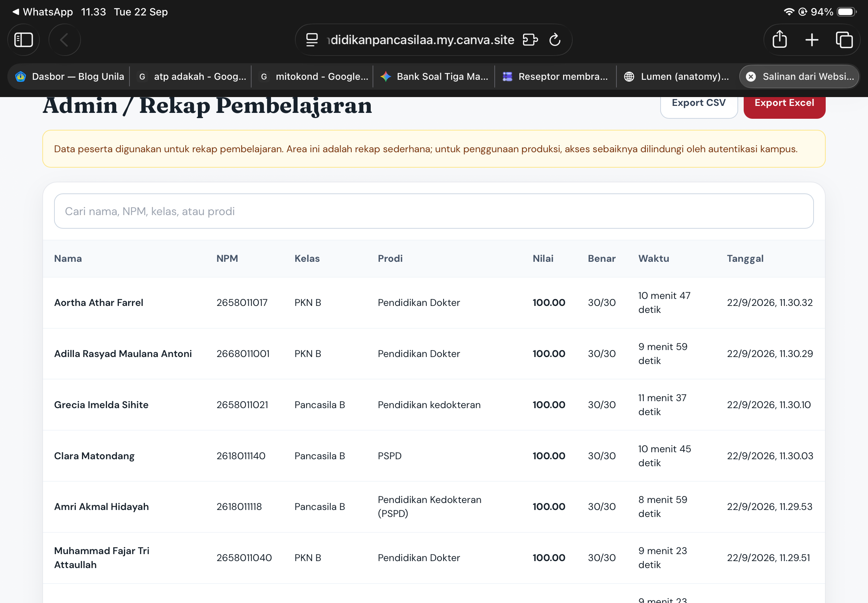Click the PSPD prodi cell
This screenshot has width=868, height=603.
pos(389,456)
